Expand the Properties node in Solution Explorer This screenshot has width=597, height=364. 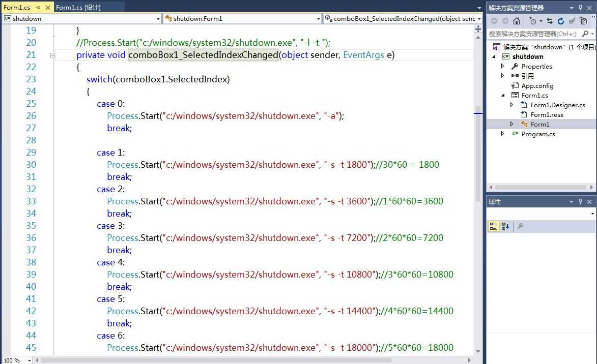(x=502, y=66)
